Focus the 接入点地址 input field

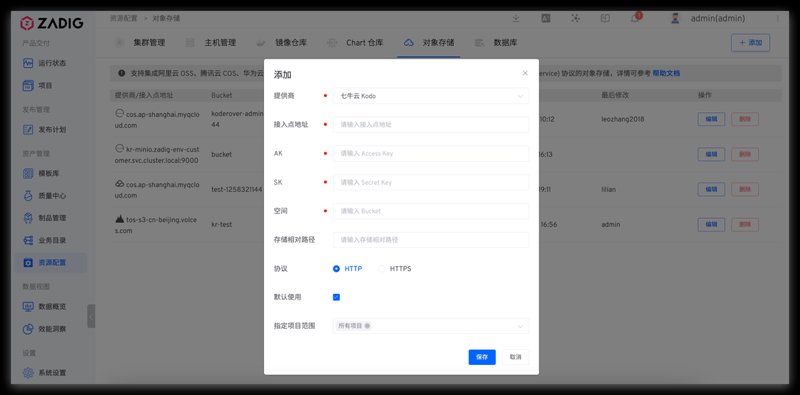[431, 125]
